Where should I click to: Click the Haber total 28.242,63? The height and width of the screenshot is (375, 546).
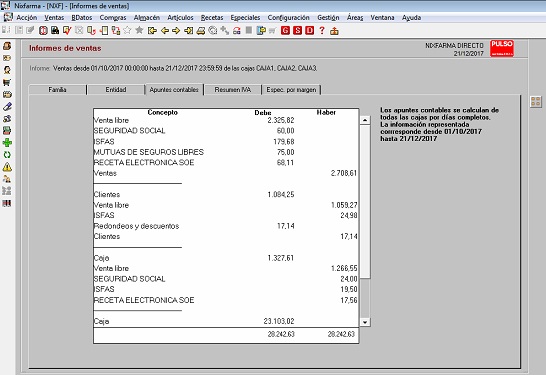coord(341,334)
